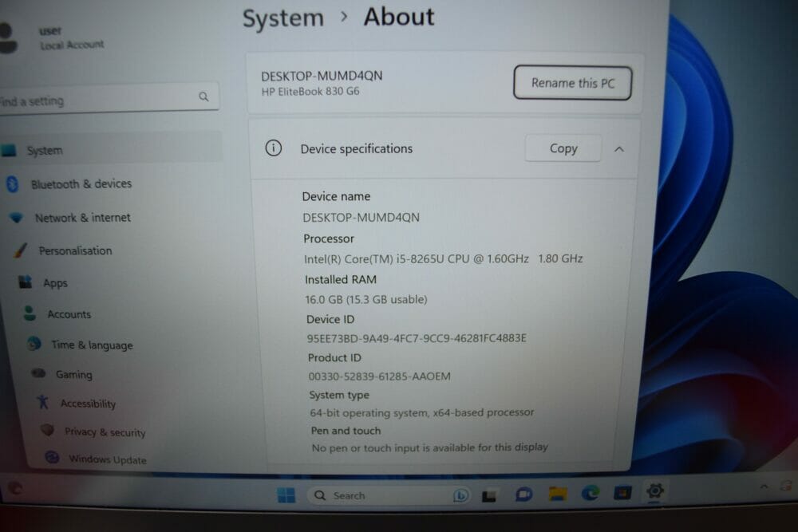Click the Bluetooth icon in the sidebar
798x532 pixels.
point(13,184)
